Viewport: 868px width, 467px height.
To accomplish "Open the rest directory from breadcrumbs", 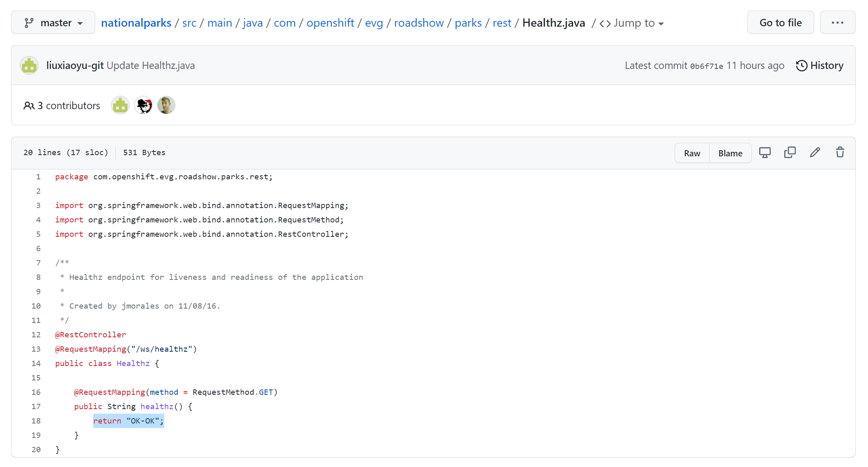I will click(x=502, y=23).
